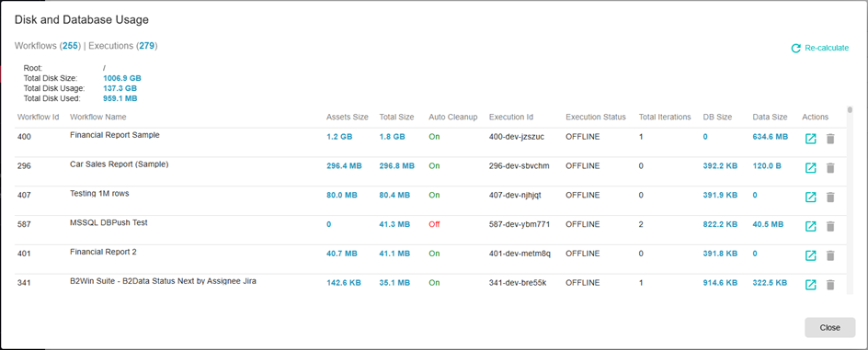868x350 pixels.
Task: Click workflow id 587
Action: click(x=24, y=224)
